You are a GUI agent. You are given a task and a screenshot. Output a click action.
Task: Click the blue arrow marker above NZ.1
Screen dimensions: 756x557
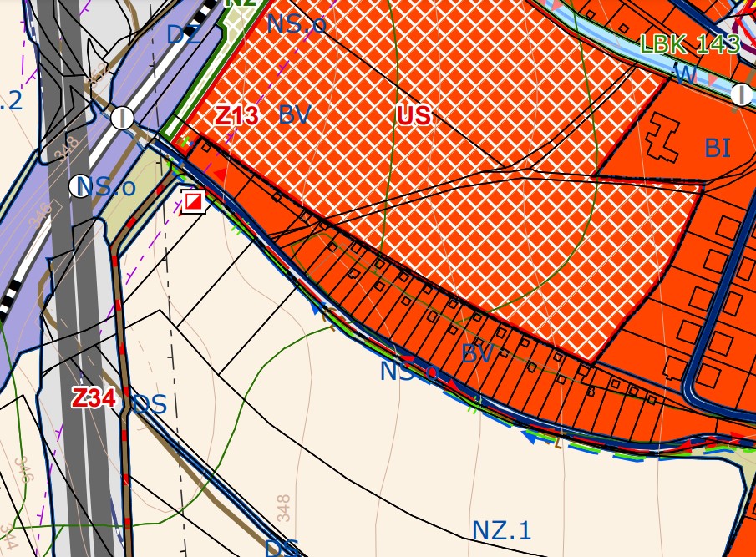coord(528,436)
